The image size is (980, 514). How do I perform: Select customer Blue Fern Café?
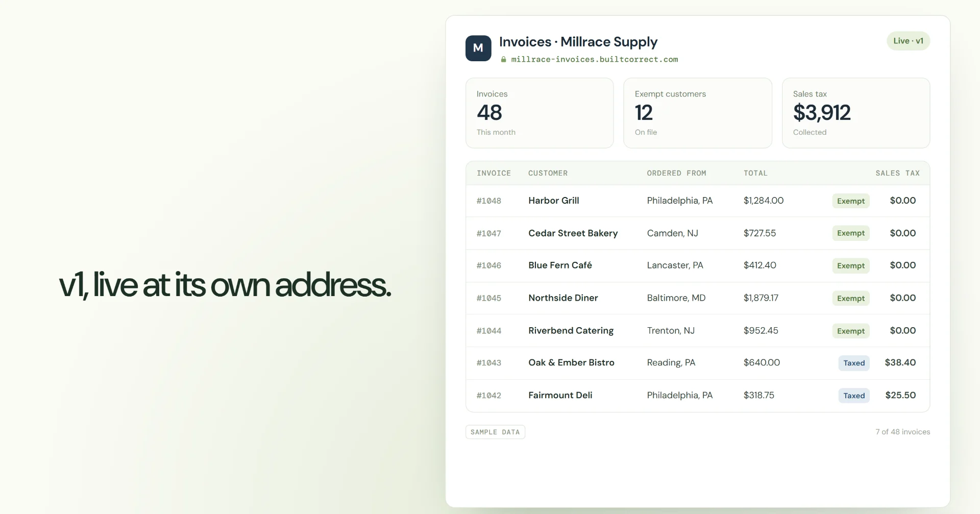click(x=560, y=265)
